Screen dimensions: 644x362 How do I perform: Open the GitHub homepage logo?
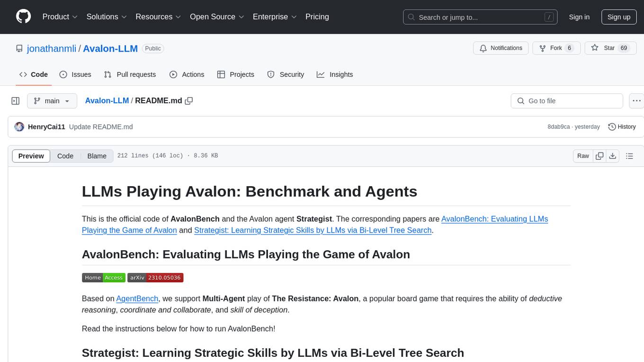coord(23,17)
